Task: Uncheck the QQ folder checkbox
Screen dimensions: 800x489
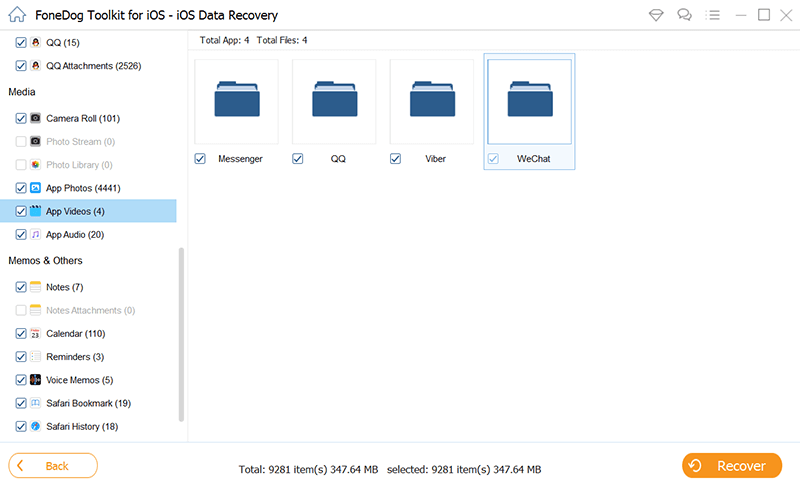Action: click(x=297, y=159)
